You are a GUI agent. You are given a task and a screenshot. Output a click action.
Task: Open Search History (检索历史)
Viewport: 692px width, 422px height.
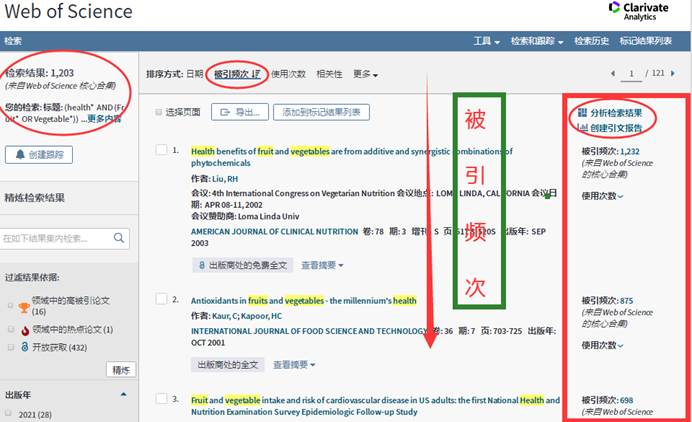(x=591, y=41)
